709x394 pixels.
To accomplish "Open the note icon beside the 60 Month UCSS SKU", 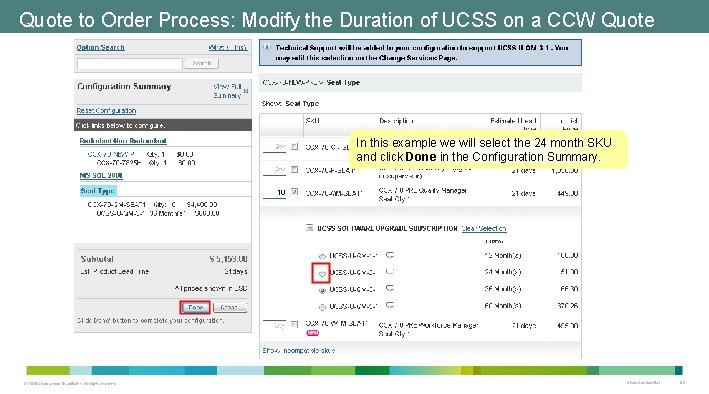I will [390, 305].
